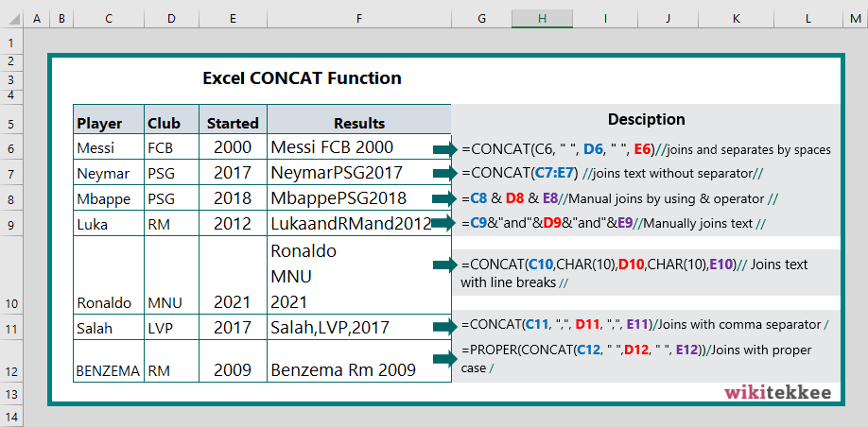The height and width of the screenshot is (427, 868).
Task: Click the arrow next to NeymarPSG2017
Action: coord(445,174)
